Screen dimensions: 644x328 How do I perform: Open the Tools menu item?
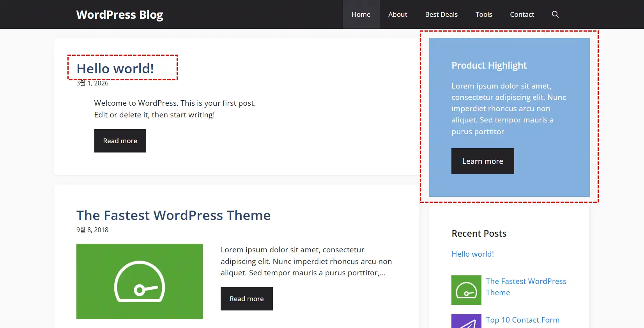pos(484,14)
